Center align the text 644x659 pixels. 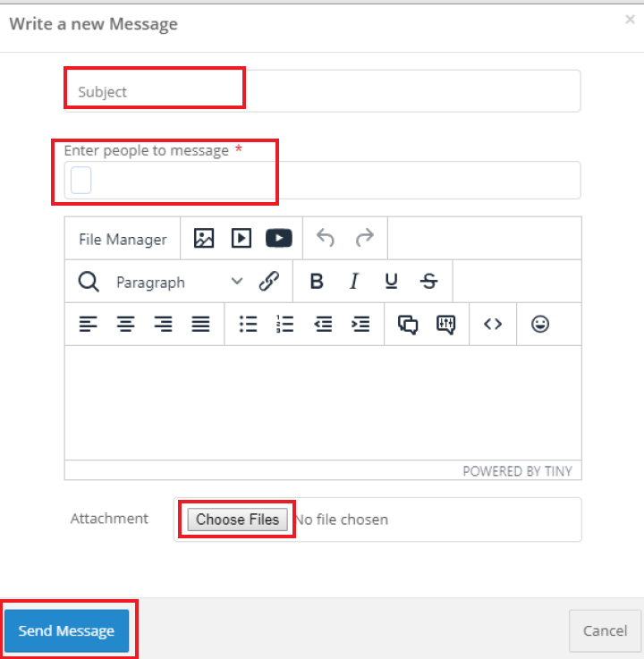pos(126,324)
